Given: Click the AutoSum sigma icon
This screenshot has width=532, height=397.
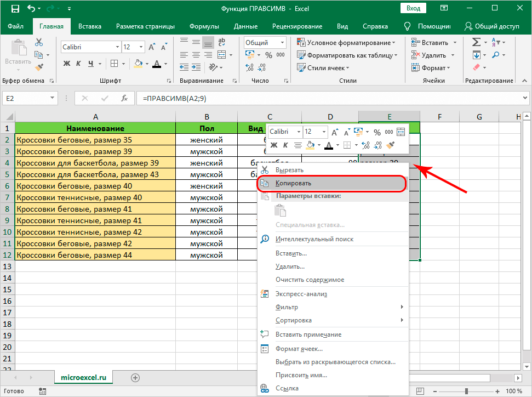Looking at the screenshot, I should (476, 42).
